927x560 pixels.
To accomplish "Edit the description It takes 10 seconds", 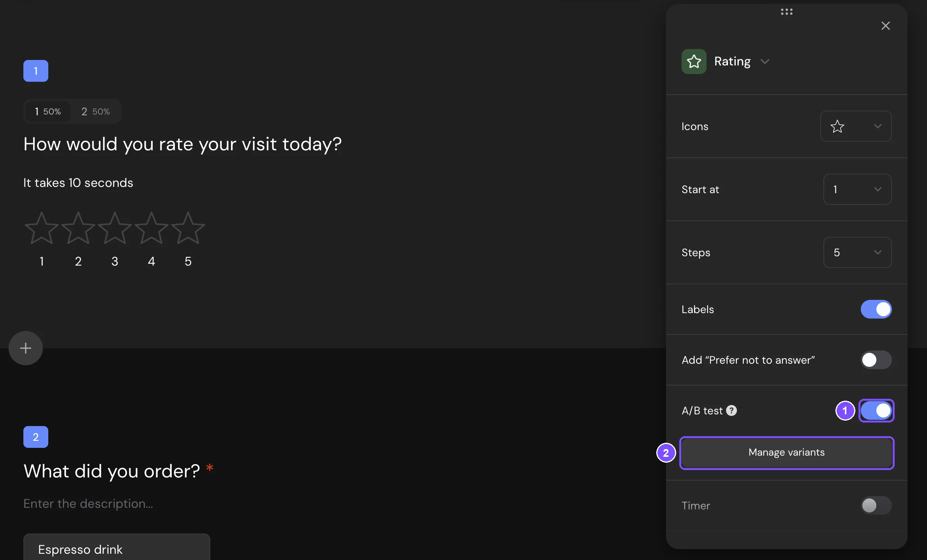I will 78,183.
